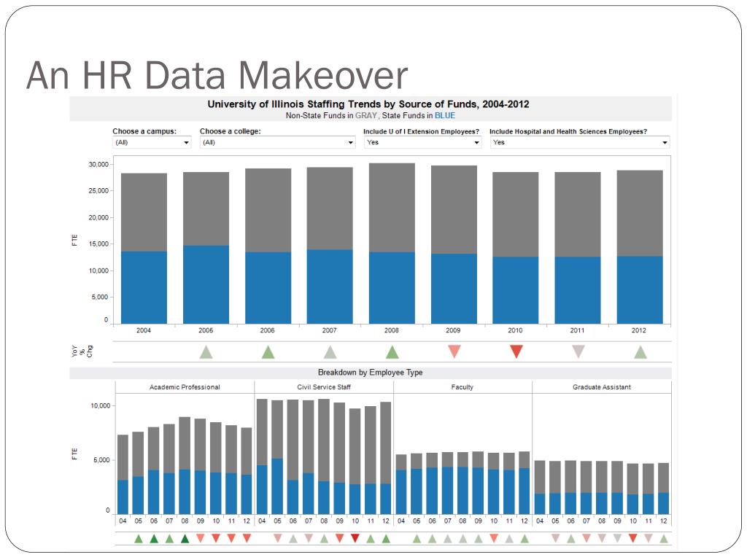The image size is (747, 560).
Task: Select Academic Professional 09 red down triangle
Action: point(201,538)
